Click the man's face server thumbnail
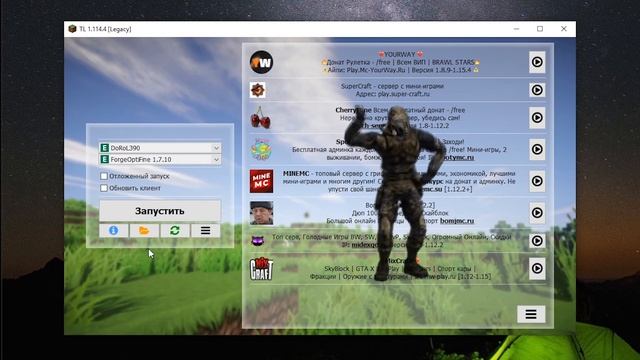The height and width of the screenshot is (360, 640). click(x=261, y=213)
